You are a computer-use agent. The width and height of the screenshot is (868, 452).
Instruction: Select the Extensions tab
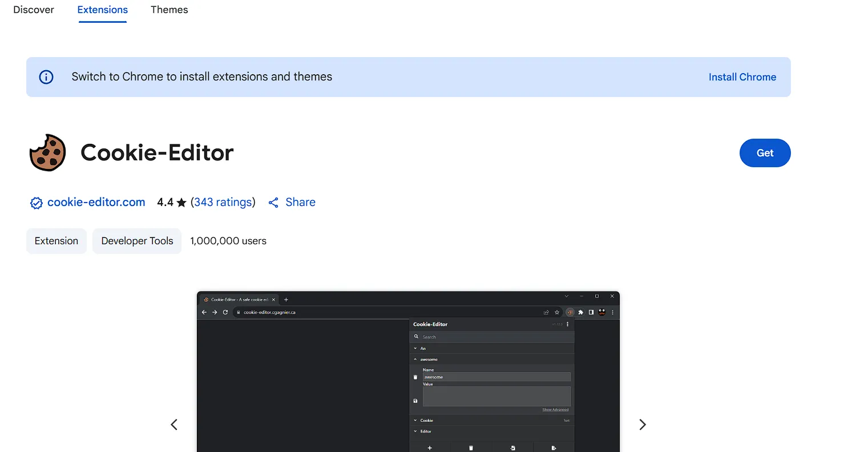(103, 10)
